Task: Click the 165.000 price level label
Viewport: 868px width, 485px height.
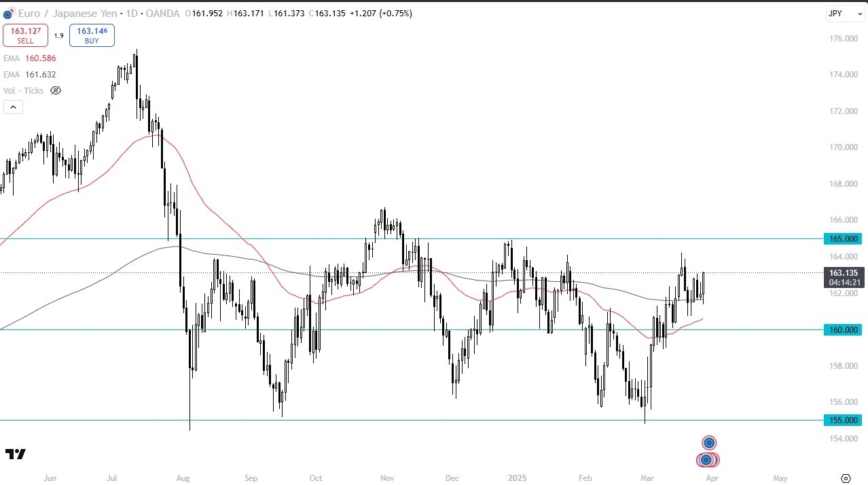Action: click(x=842, y=238)
